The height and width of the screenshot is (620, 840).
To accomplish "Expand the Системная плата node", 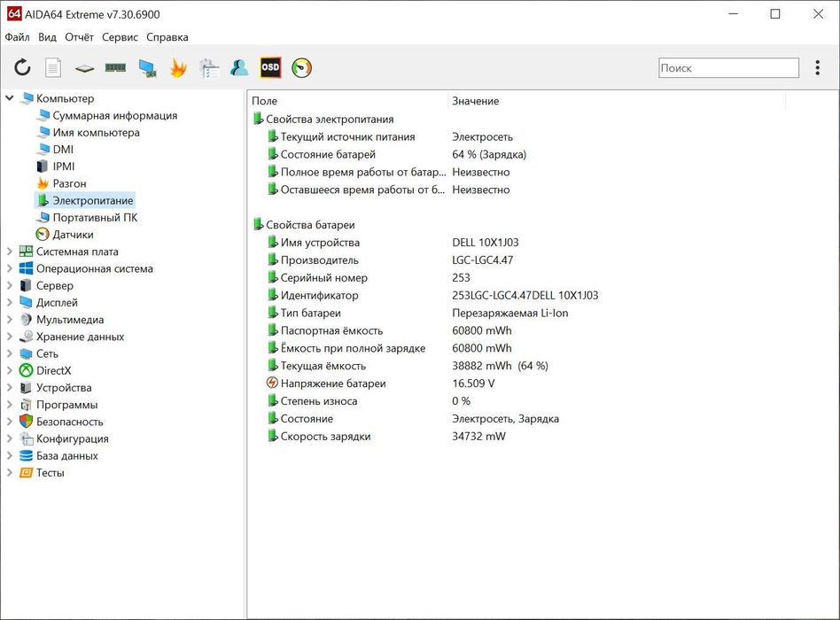I will click(x=10, y=252).
